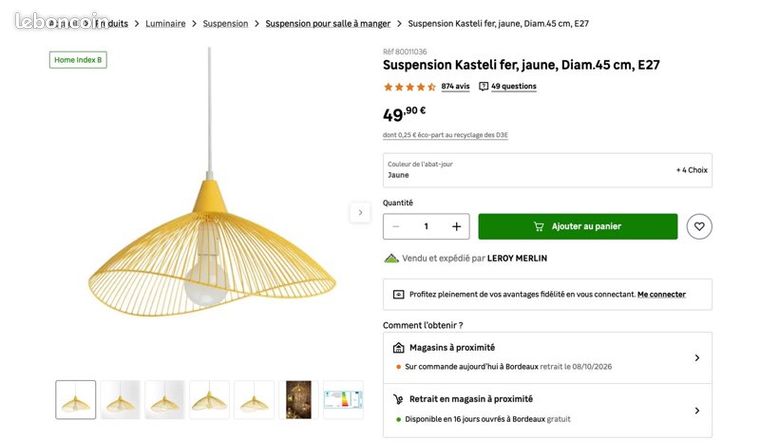This screenshot has width=760, height=445.
Task: Decrease quantity with the minus icon
Action: (396, 226)
